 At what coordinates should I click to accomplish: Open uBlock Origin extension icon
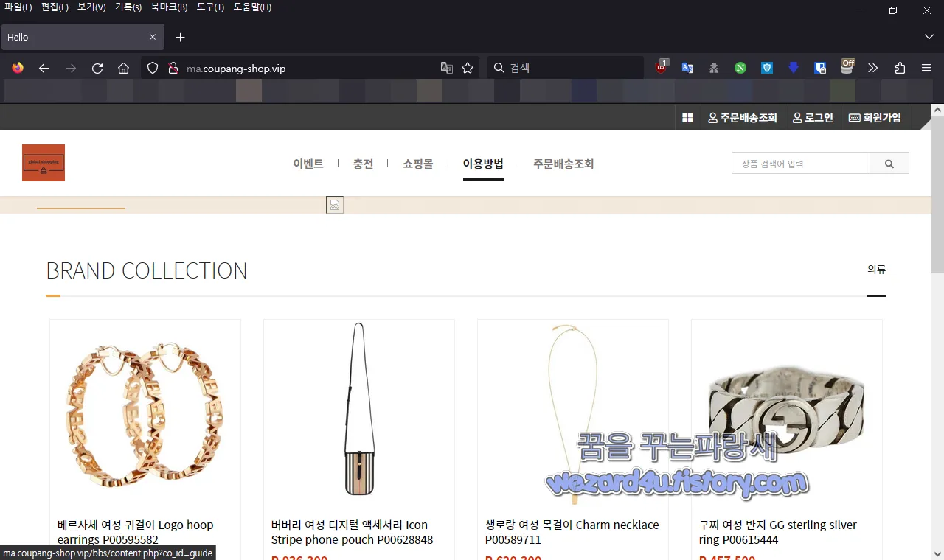tap(662, 67)
